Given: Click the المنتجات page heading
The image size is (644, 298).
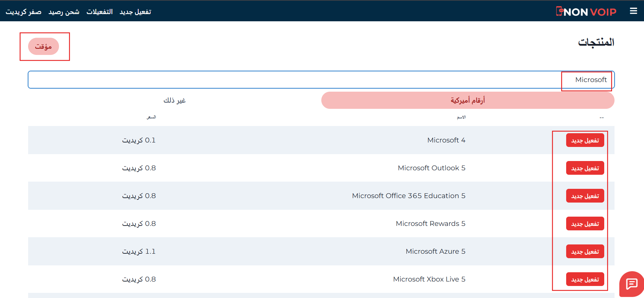Looking at the screenshot, I should click(x=596, y=42).
